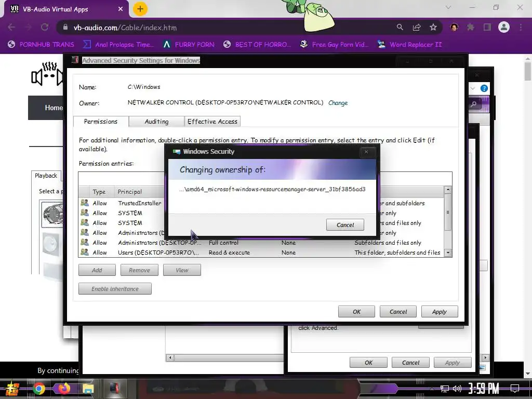Click Cancel in Advanced Security Settings
Image resolution: width=532 pixels, height=399 pixels.
coord(398,312)
